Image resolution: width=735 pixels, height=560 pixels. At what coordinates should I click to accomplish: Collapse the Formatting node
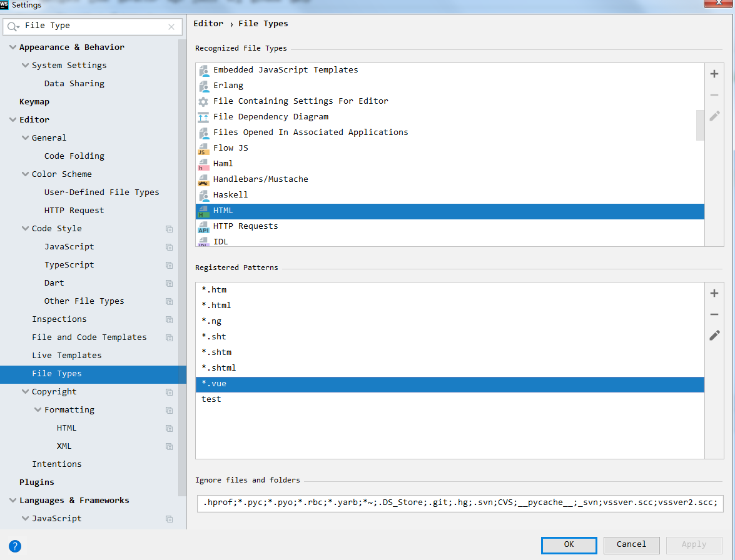click(x=38, y=410)
